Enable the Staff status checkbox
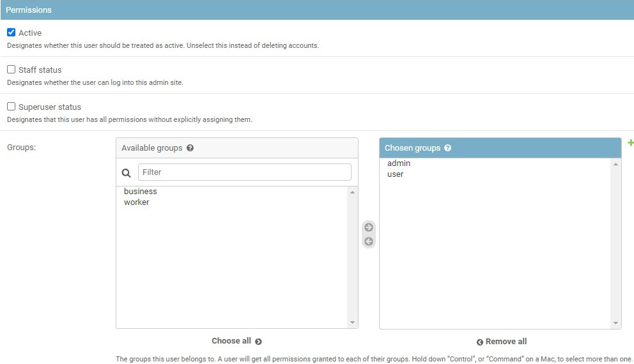Image resolution: width=634 pixels, height=364 pixels. [12, 70]
